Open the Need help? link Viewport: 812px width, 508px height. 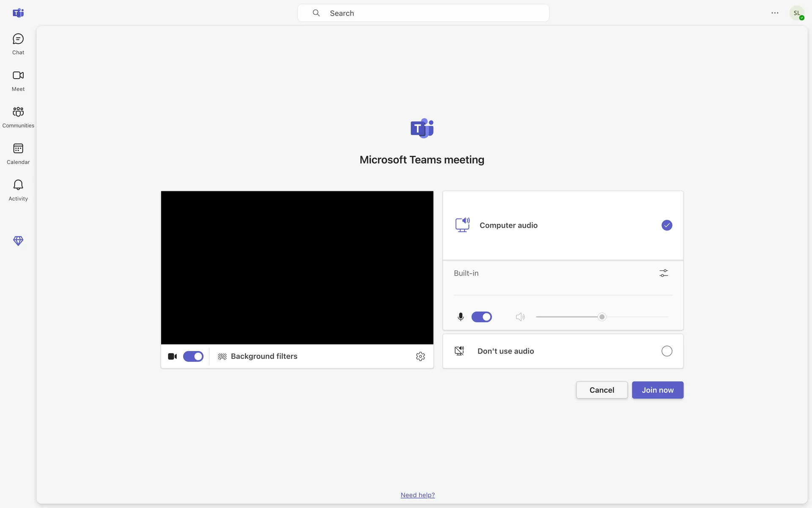tap(417, 495)
